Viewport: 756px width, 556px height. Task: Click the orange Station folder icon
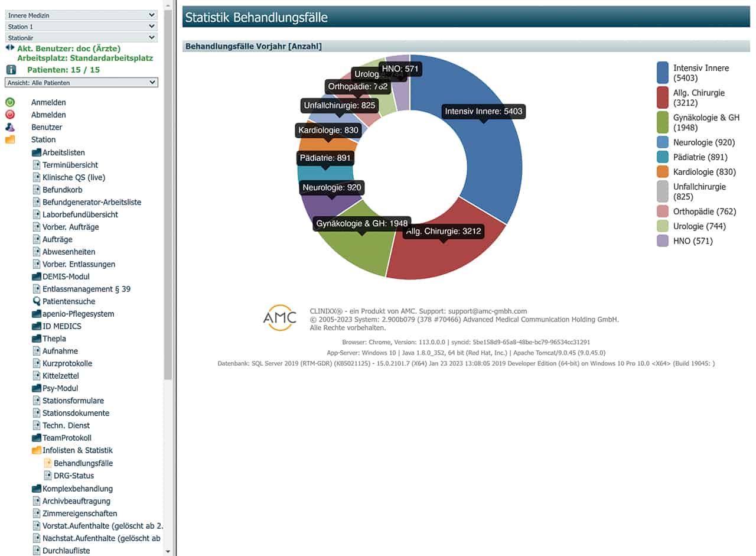[10, 139]
